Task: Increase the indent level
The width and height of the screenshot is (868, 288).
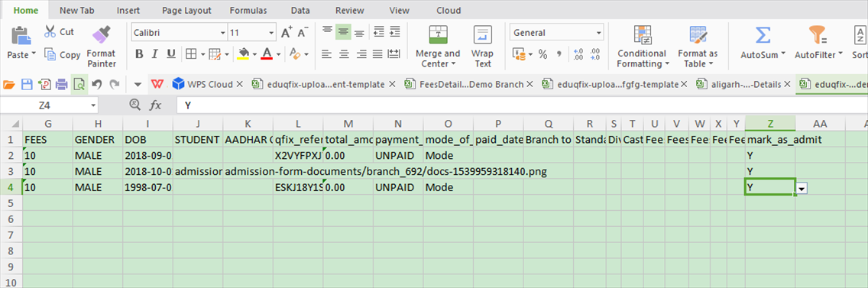Action: coord(395,31)
